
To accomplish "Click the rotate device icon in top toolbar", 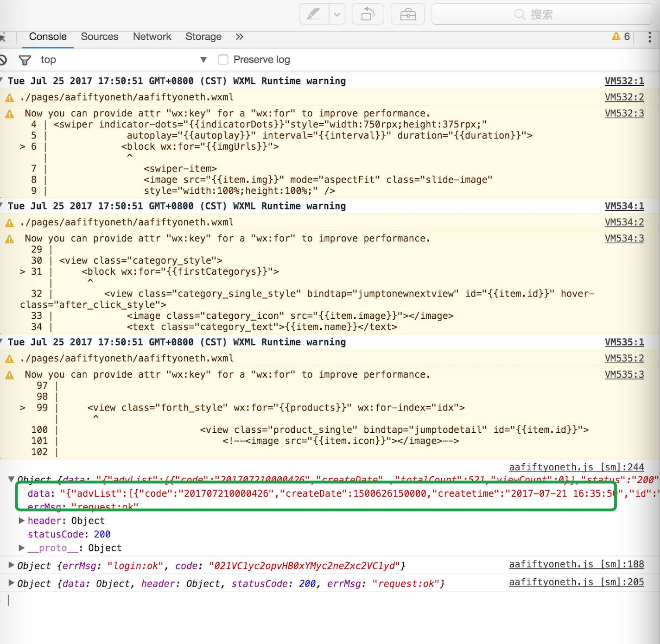I will [x=368, y=14].
